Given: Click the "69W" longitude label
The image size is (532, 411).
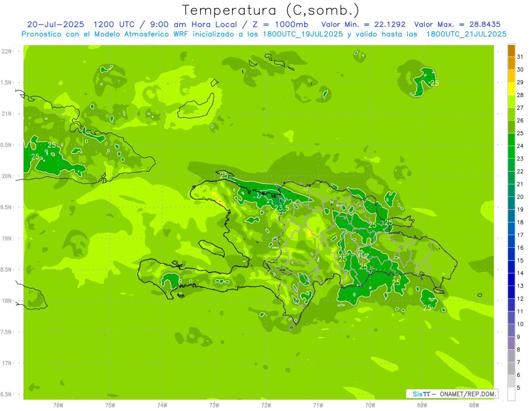Looking at the screenshot, I should pos(422,405).
